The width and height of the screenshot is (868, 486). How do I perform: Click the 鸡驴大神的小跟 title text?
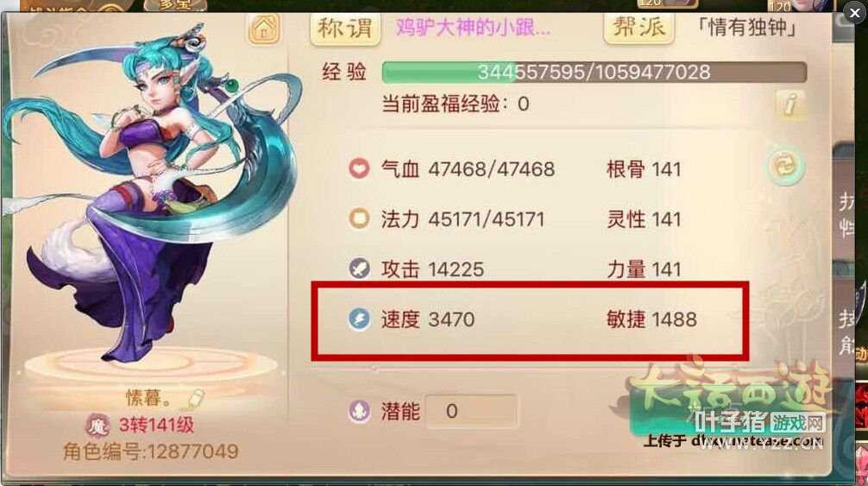(474, 27)
